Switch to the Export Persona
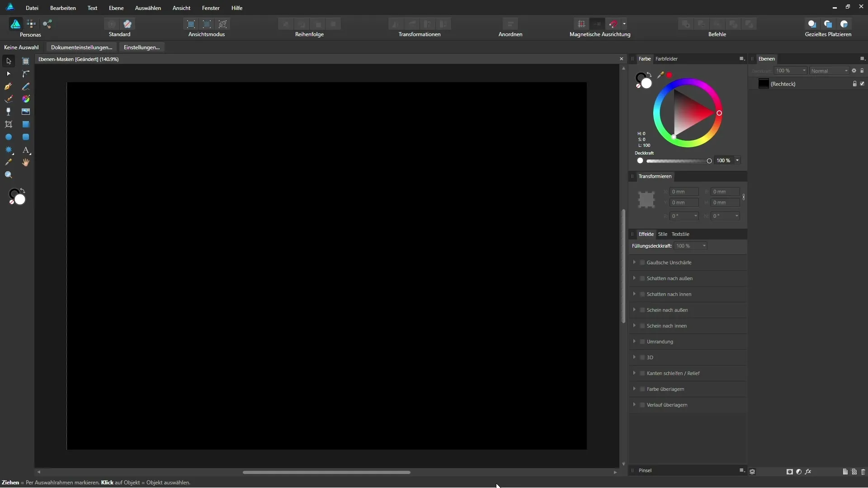 tap(47, 24)
